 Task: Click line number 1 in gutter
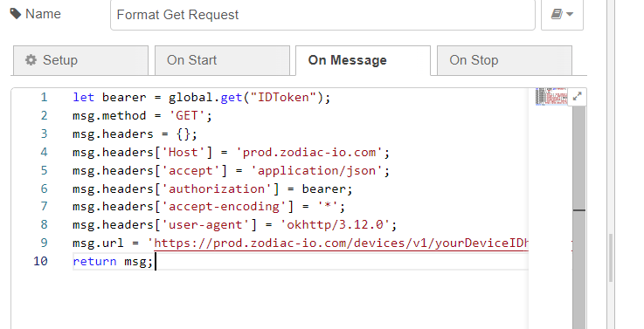point(44,97)
